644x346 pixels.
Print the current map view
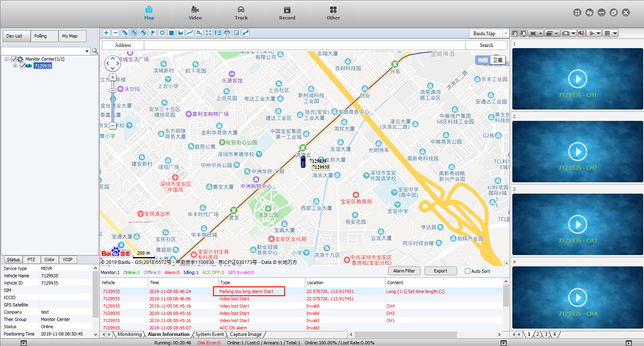(227, 33)
